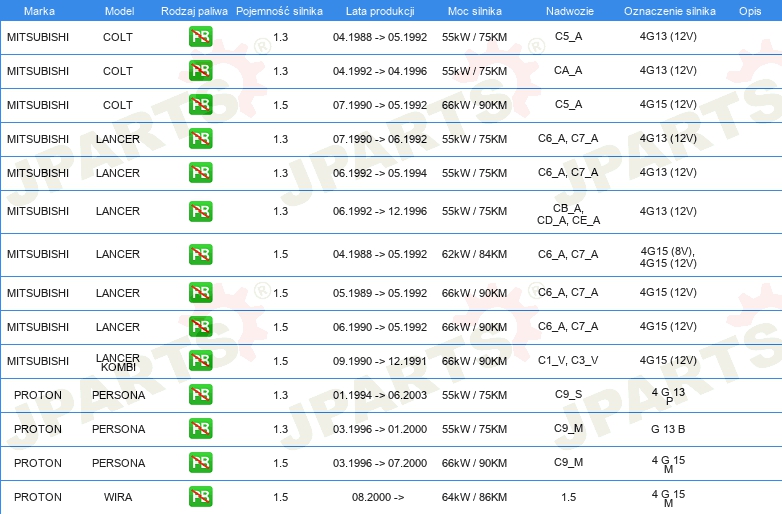The width and height of the screenshot is (782, 514).
Task: Select the date cell 06.1992 -> 05.1994
Action: 380,173
